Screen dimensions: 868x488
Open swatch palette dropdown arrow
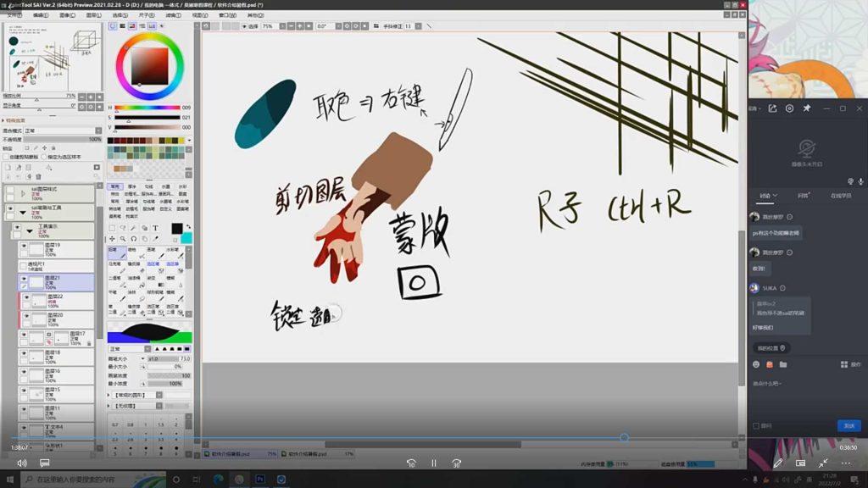[x=189, y=141]
